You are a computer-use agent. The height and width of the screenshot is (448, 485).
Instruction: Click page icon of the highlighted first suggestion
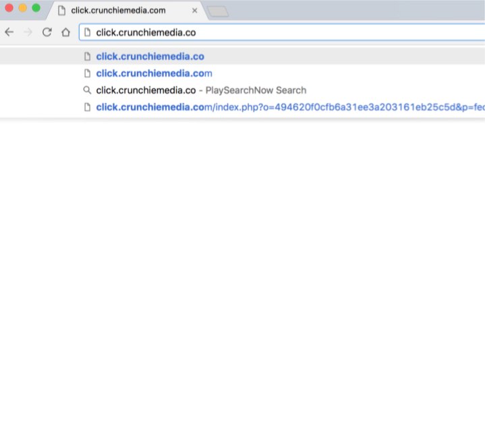point(87,57)
